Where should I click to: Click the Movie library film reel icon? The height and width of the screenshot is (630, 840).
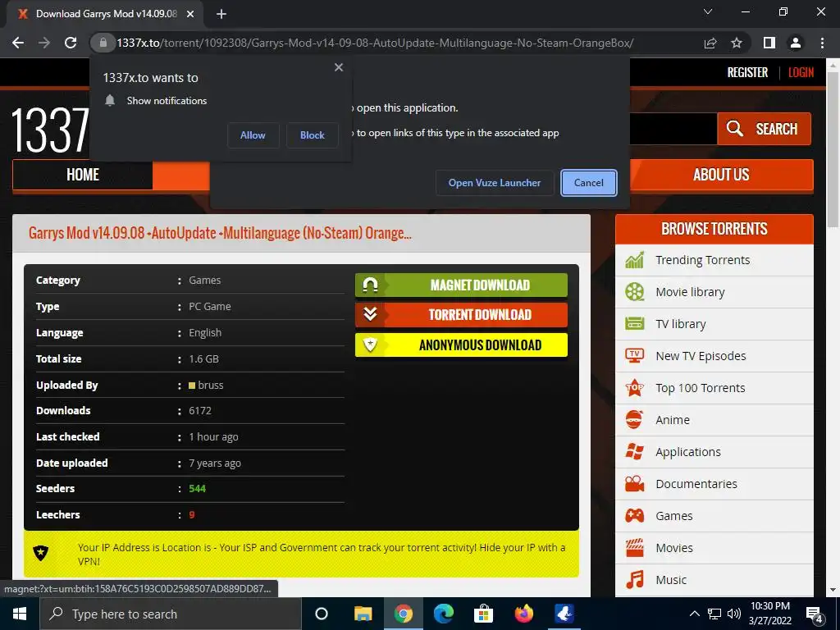(x=635, y=292)
